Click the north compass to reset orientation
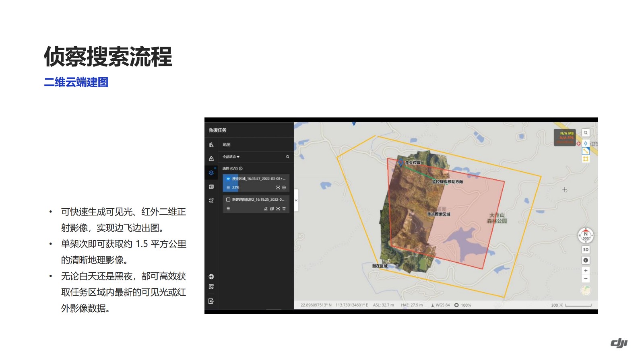The image size is (644, 362). click(586, 236)
